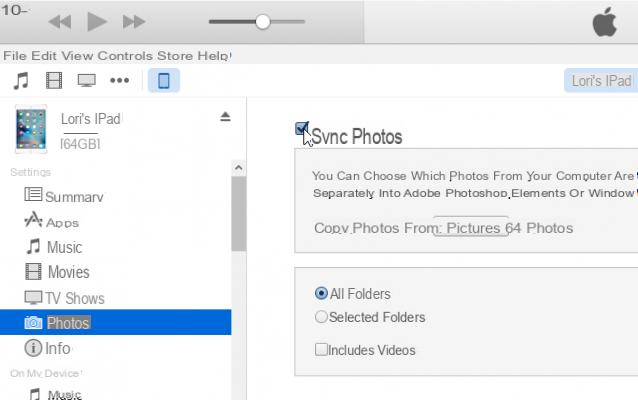This screenshot has width=638, height=400.
Task: Click the Movies filmstrip icon in sidebar
Action: coord(33,272)
